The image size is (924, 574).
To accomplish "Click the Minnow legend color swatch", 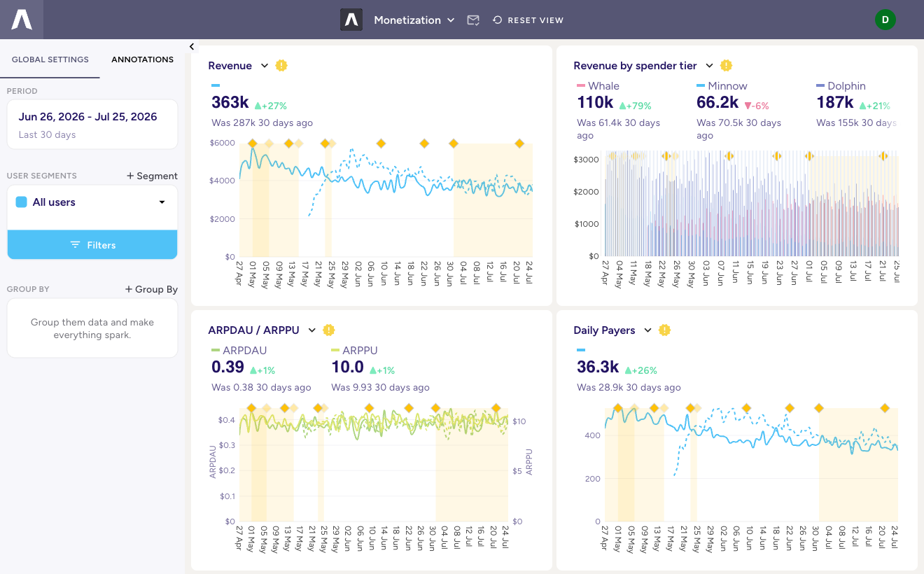I will [701, 85].
